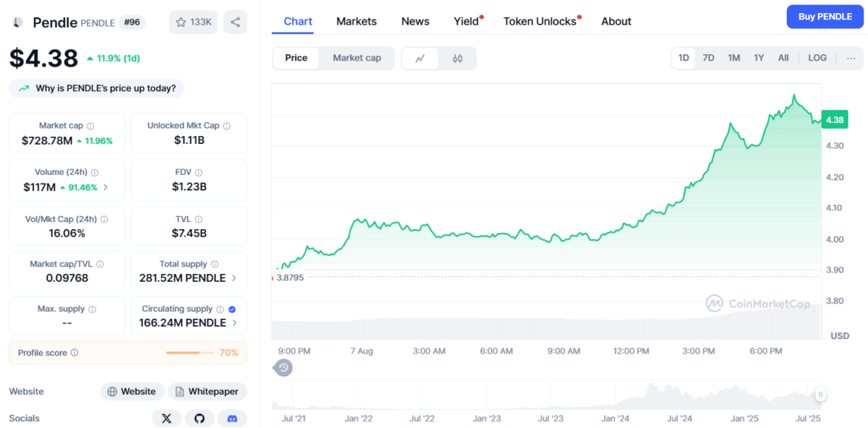Screen dimensions: 868x428
Task: Click info icon beside Market cap
Action: (90, 126)
